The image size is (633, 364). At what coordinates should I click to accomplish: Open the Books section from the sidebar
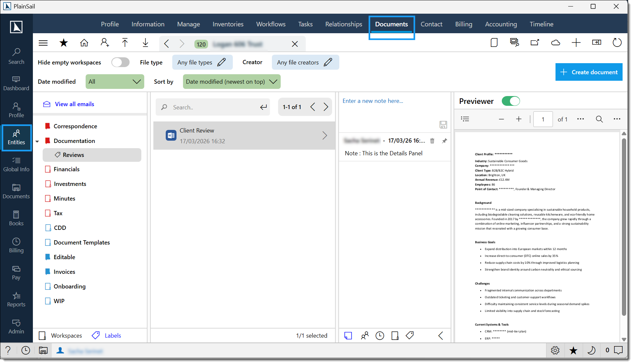click(x=16, y=217)
